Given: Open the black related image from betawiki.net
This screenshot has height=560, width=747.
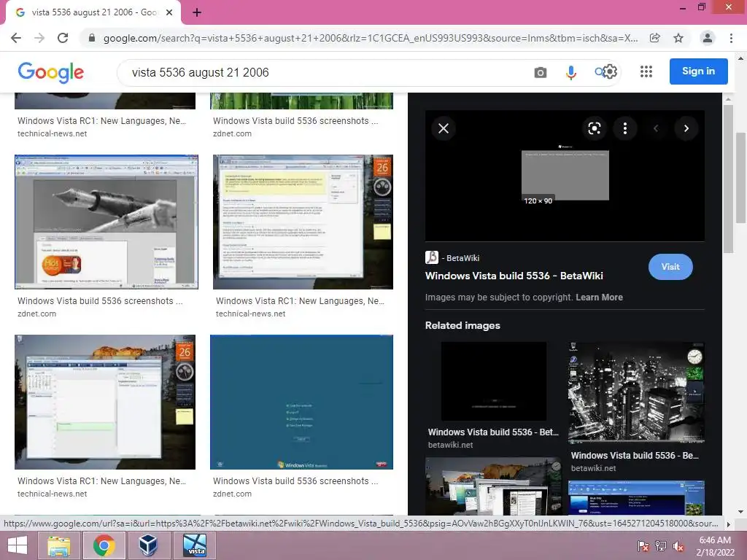Looking at the screenshot, I should [x=494, y=381].
